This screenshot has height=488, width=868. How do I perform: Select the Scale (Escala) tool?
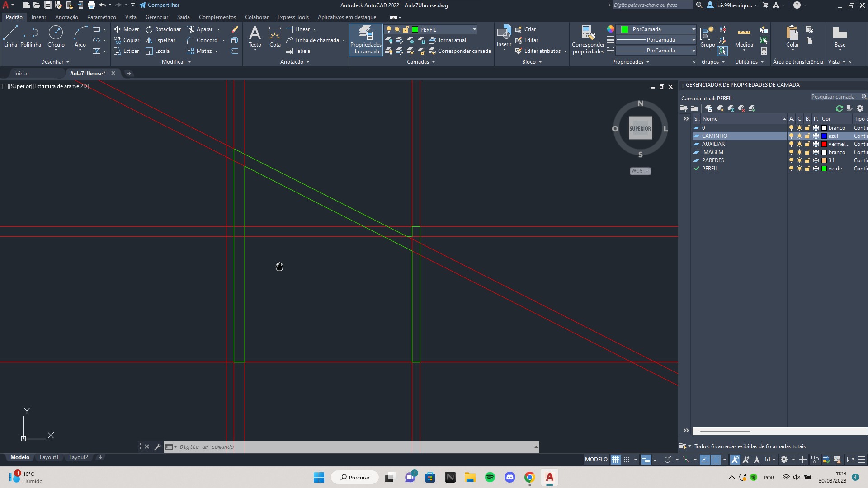161,51
